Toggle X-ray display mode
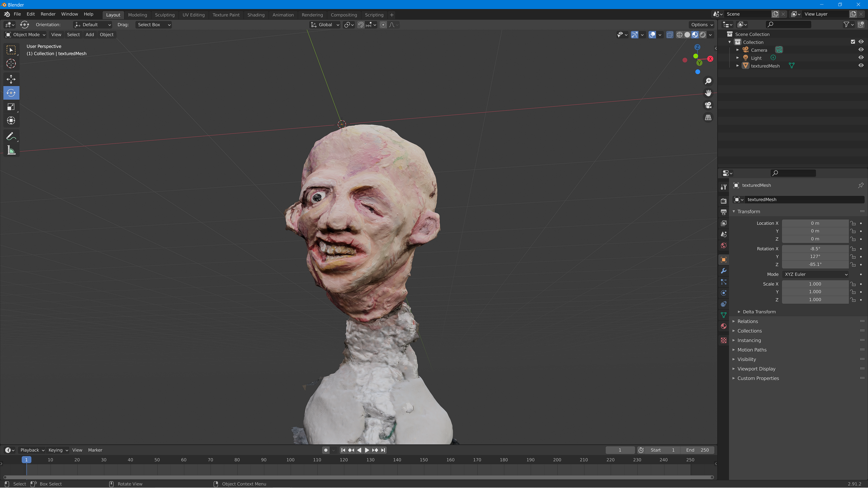Screen dimensions: 868x488 click(x=670, y=35)
